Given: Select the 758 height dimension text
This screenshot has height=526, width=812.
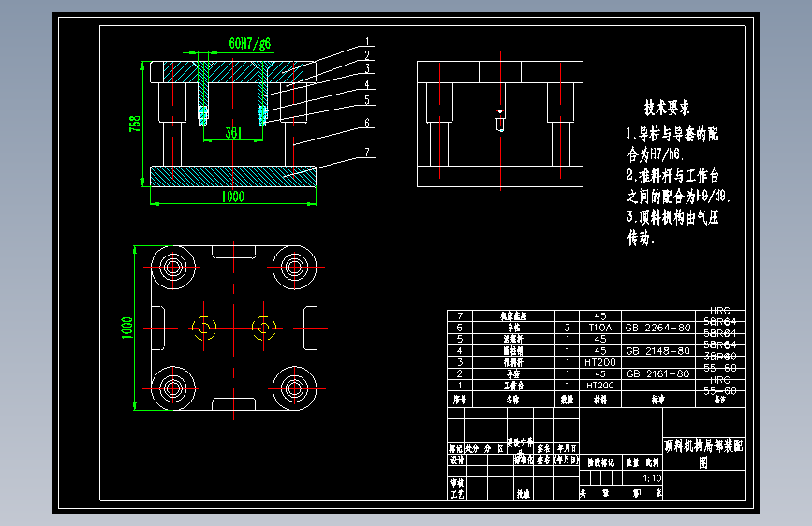Looking at the screenshot, I should pos(135,124).
